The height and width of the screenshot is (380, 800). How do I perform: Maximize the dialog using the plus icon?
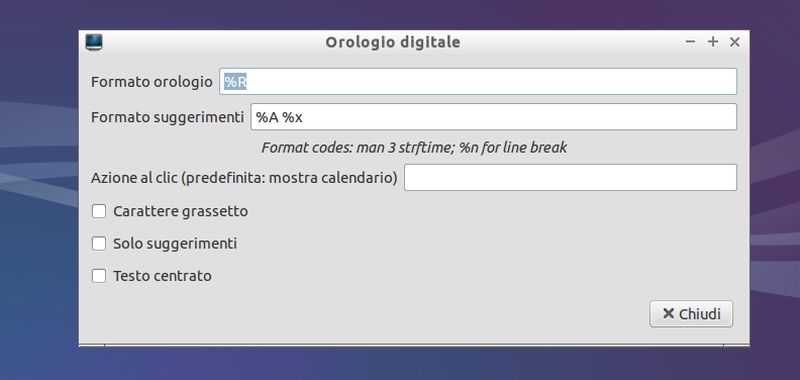[713, 42]
